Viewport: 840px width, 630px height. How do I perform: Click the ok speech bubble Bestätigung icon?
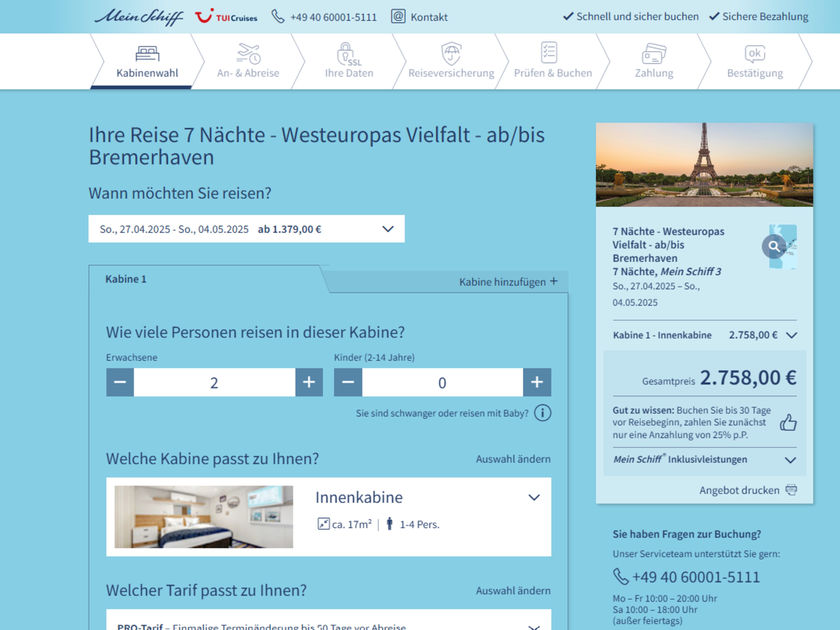click(x=755, y=54)
